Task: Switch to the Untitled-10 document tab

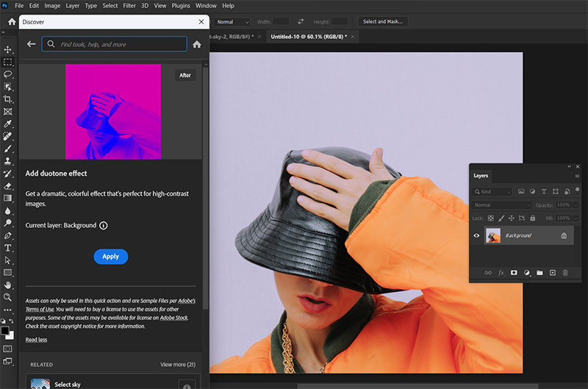Action: (309, 37)
